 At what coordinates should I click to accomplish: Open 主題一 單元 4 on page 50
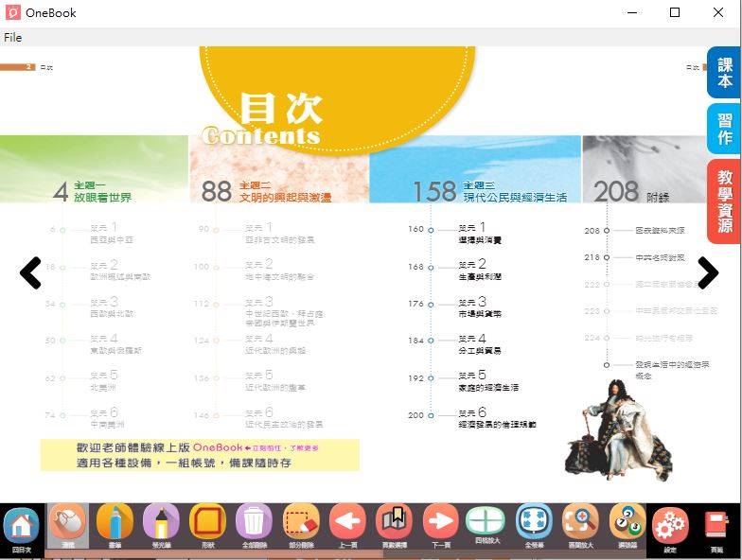click(x=93, y=344)
